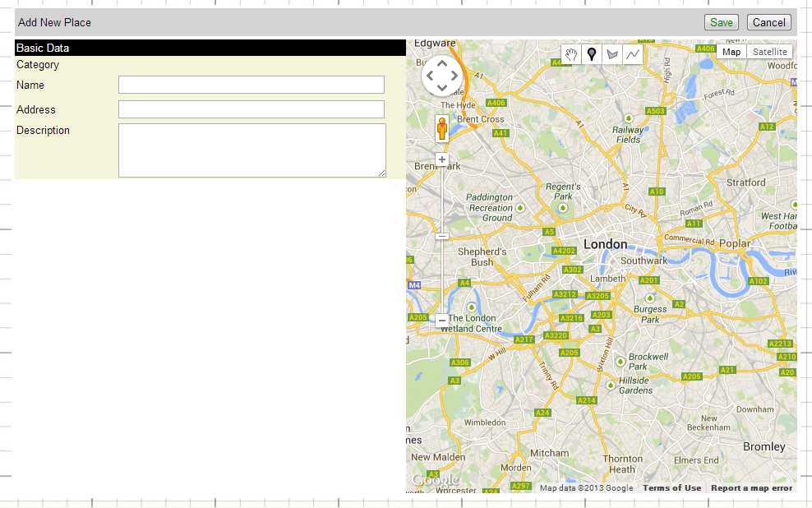Click the Brent Cross map label
Screen dimensions: 812x508
(x=480, y=119)
